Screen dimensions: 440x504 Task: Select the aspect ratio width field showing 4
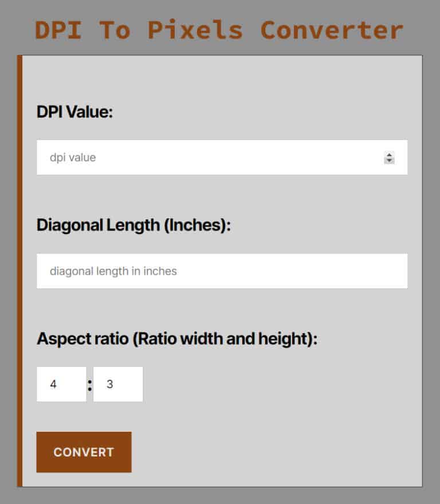pyautogui.click(x=61, y=384)
